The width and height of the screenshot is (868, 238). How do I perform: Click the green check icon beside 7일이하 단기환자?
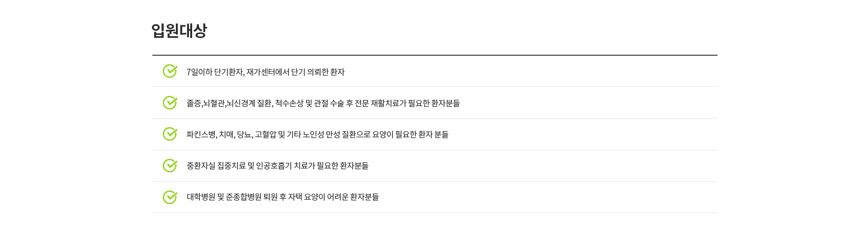(170, 71)
